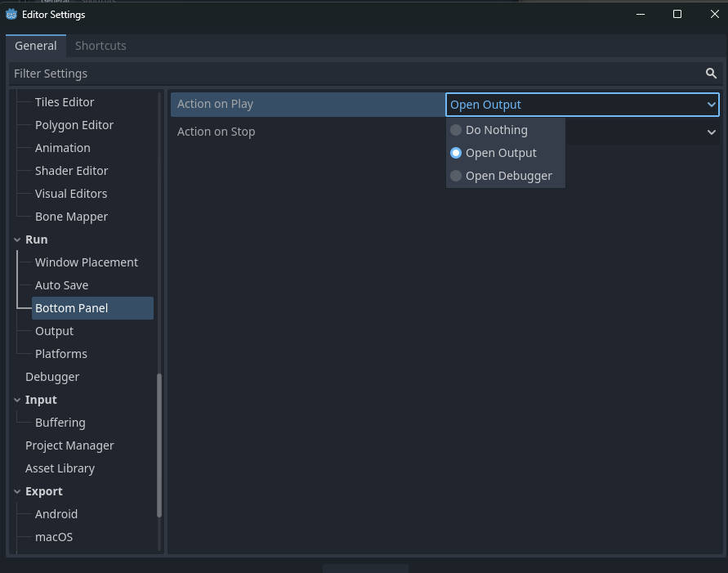Switch to the General tab

pos(36,46)
